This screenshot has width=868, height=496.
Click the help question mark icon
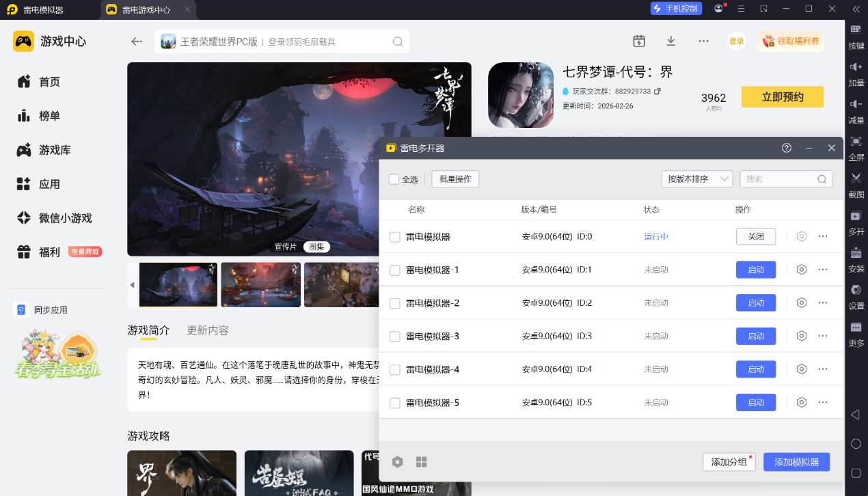[x=787, y=148]
